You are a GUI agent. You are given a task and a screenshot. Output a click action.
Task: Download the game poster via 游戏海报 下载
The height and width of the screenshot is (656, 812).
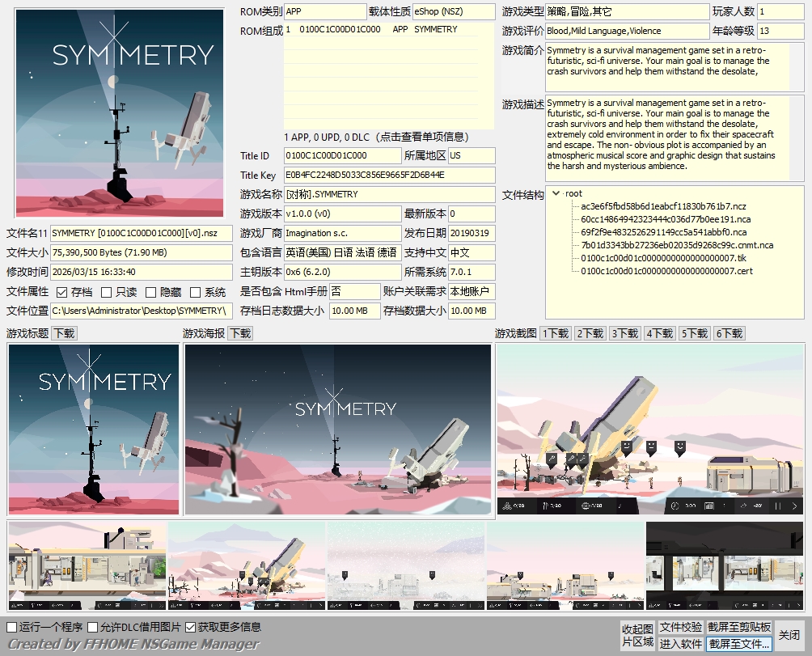pyautogui.click(x=240, y=333)
